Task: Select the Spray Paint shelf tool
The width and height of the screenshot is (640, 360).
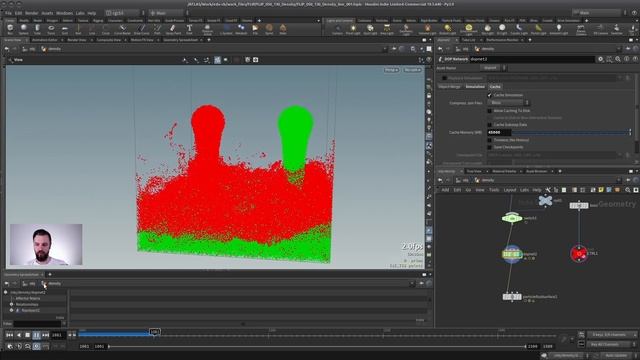Action: tap(172, 29)
